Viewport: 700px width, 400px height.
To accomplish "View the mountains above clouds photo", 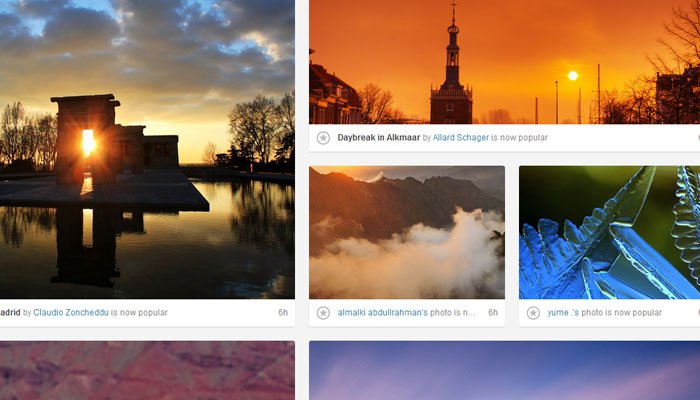I will 407,232.
